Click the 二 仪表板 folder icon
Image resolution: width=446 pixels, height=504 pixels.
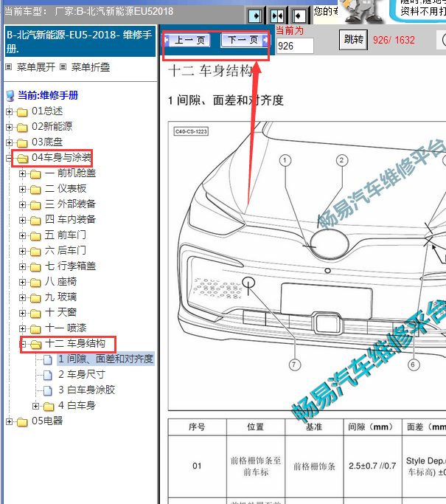(35, 190)
